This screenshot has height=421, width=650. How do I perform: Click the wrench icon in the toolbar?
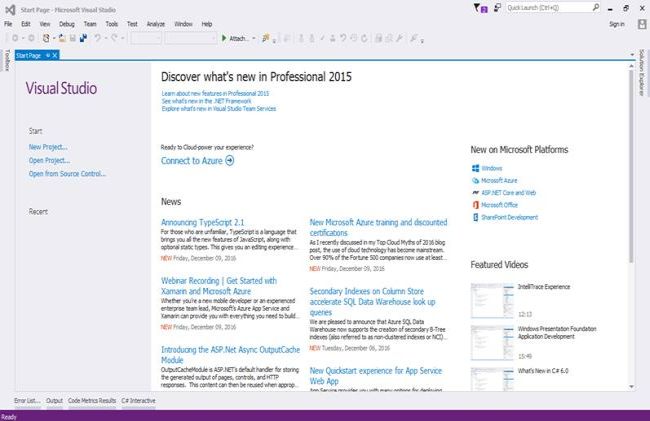[399, 38]
